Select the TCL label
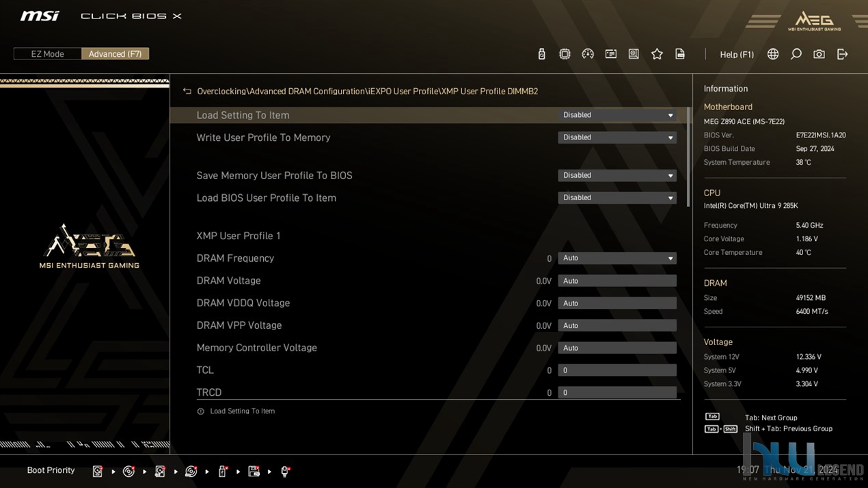Viewport: 868px width, 488px height. tap(205, 370)
